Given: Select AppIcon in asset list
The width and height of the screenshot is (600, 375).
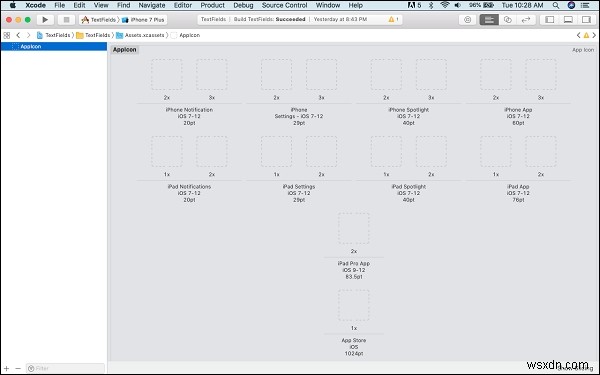Looking at the screenshot, I should 54,46.
